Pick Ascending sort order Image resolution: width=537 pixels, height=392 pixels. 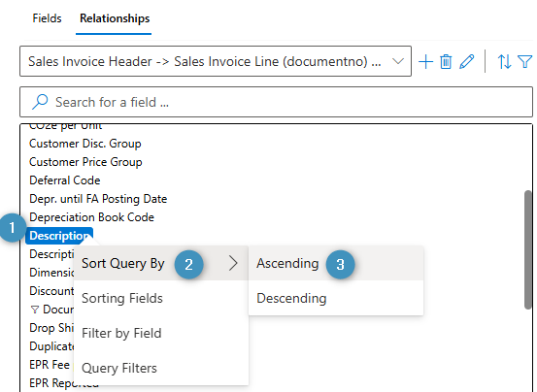(336, 263)
